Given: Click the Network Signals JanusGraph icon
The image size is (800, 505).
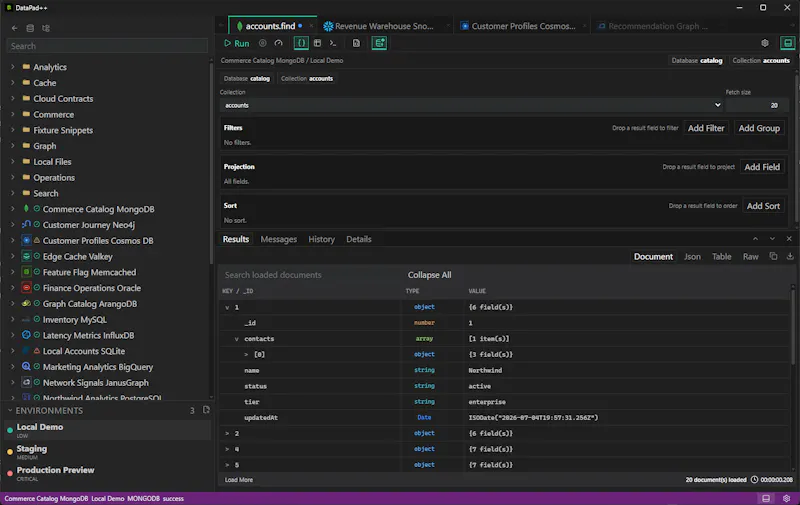Looking at the screenshot, I should click(x=27, y=383).
